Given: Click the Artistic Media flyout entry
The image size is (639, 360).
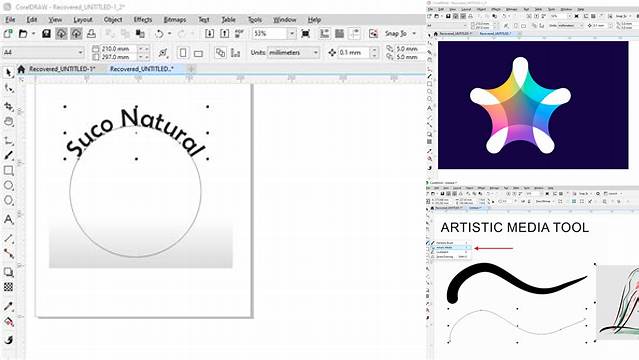Looking at the screenshot, I should point(451,247).
